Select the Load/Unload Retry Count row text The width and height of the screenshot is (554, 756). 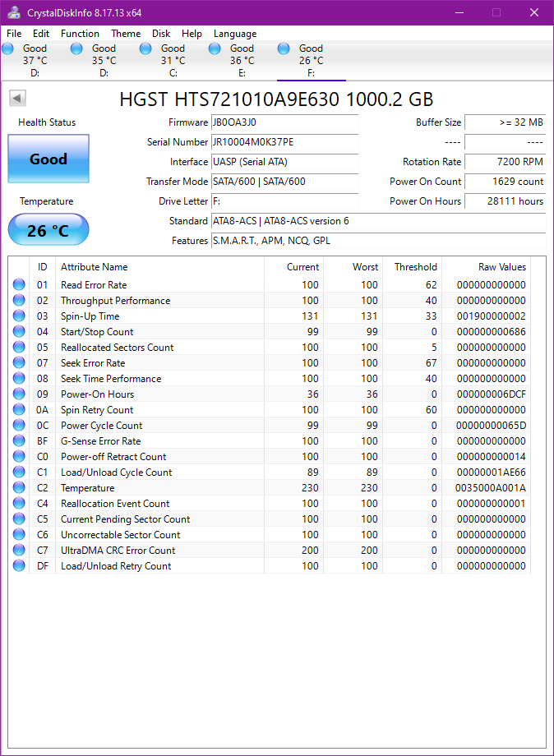[116, 566]
